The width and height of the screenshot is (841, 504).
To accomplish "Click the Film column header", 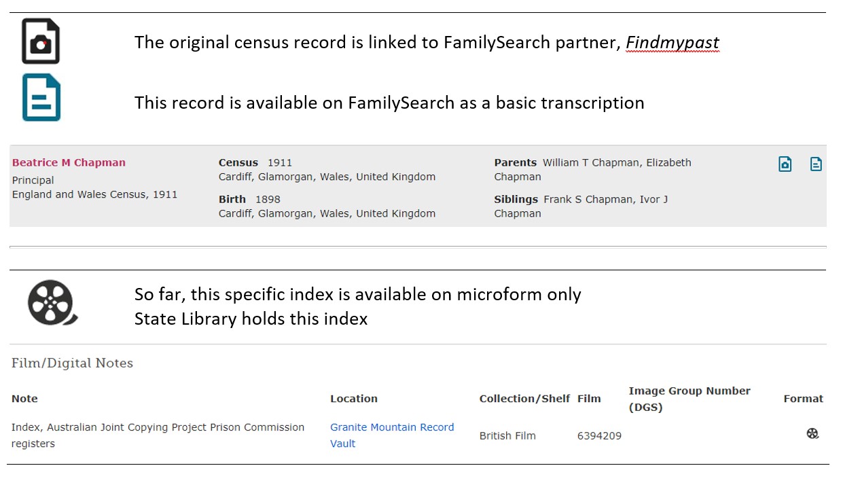I will [588, 399].
